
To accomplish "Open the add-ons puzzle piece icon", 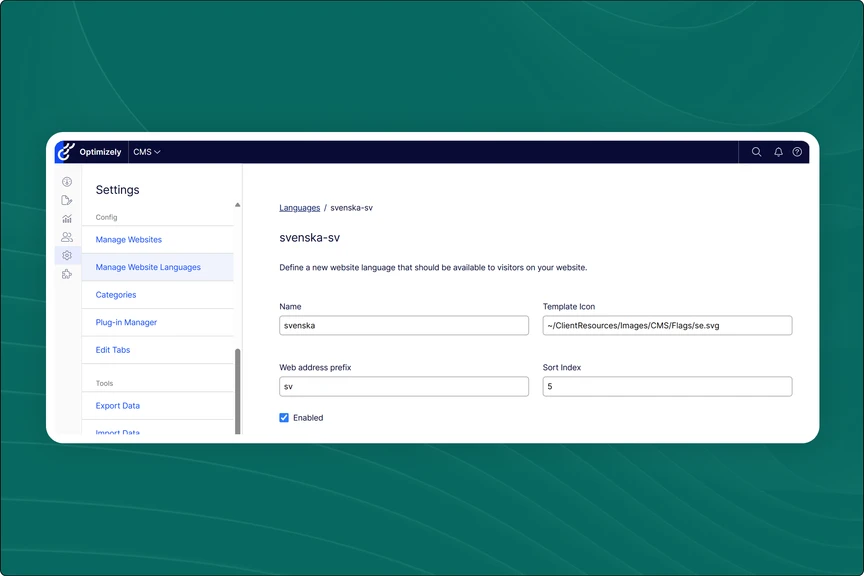I will point(67,274).
